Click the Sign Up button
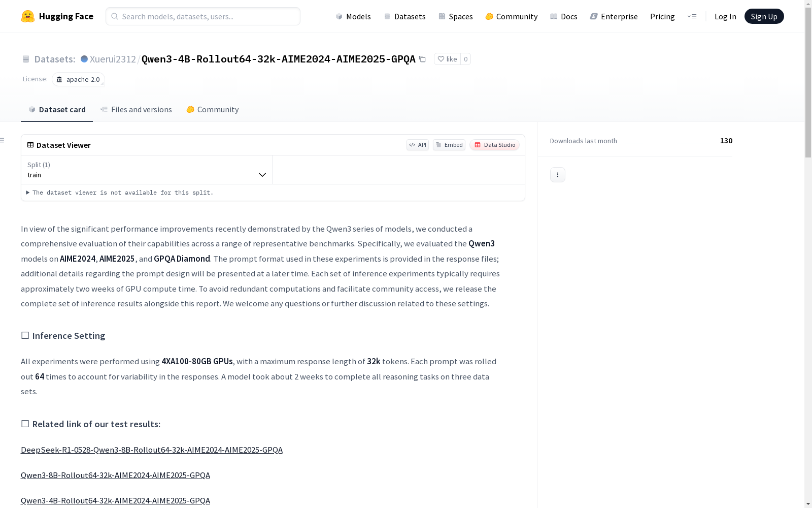Screen dimensions: 812x508 [764, 16]
